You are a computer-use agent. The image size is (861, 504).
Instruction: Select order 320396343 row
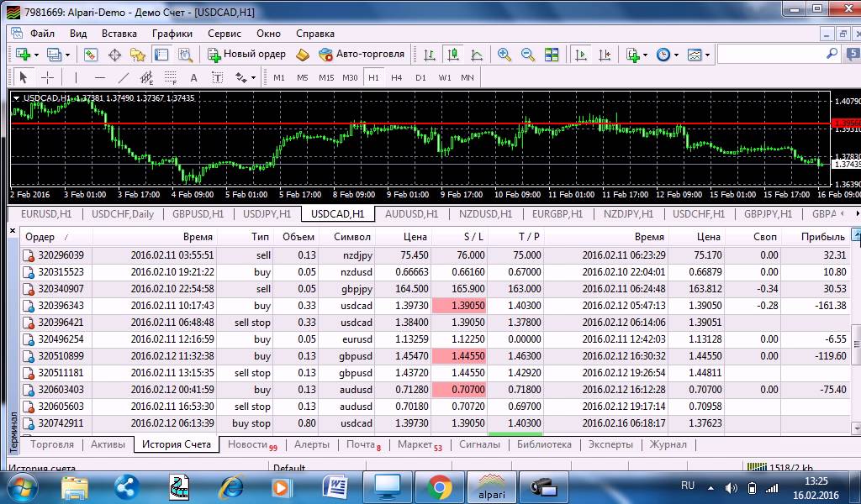(436, 306)
